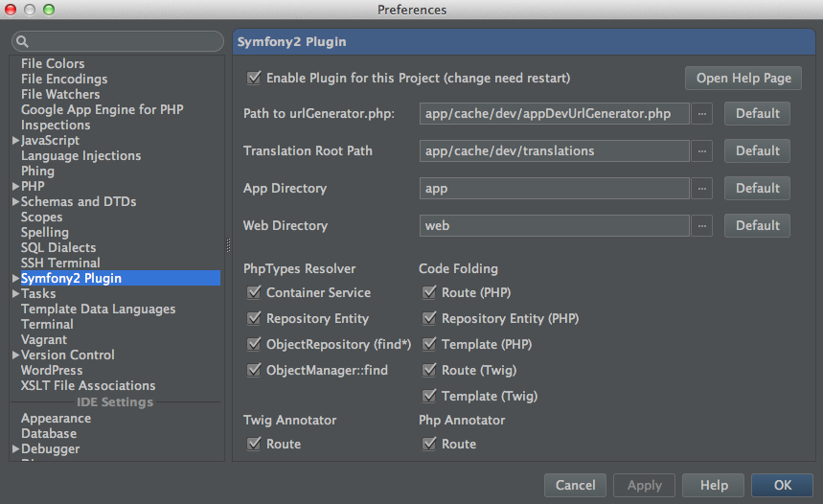The image size is (823, 504).
Task: Browse for urlGenerator.php path
Action: [701, 113]
